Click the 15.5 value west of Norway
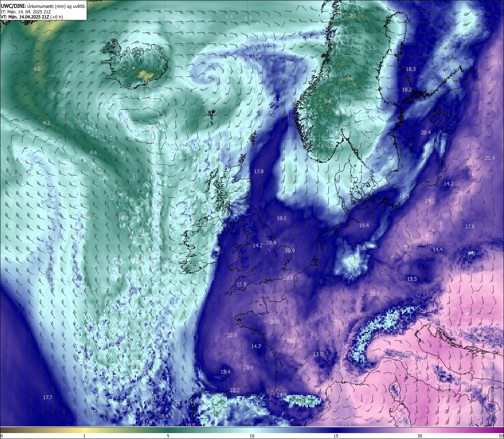The width and height of the screenshot is (504, 439). (277, 100)
